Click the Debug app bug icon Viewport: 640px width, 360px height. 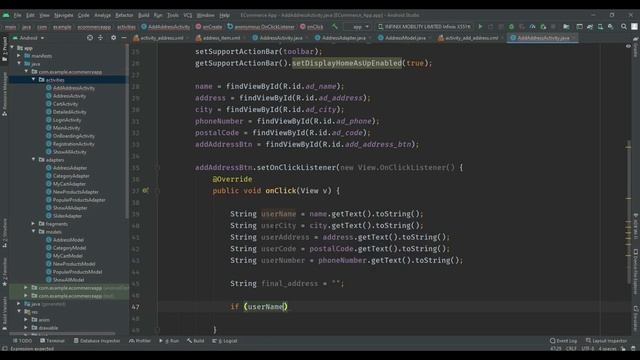[511, 27]
